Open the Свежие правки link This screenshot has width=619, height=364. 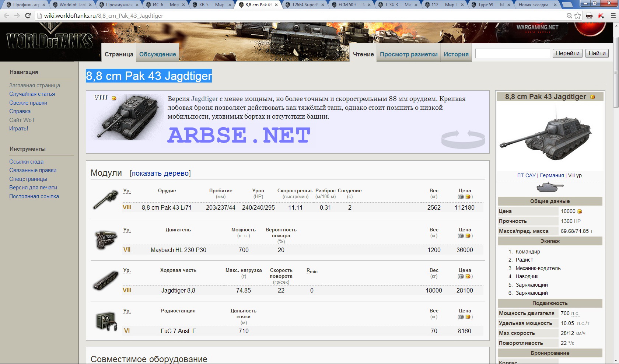pyautogui.click(x=28, y=103)
